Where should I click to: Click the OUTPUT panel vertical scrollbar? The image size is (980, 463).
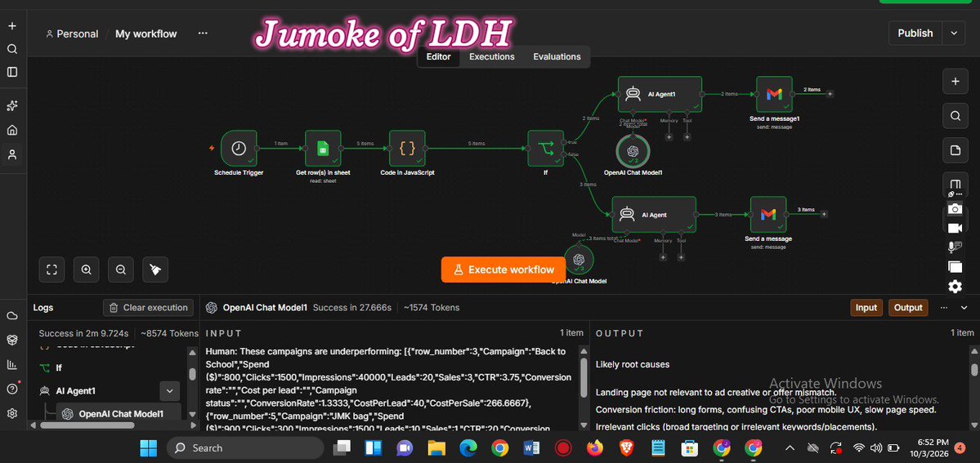click(x=973, y=369)
